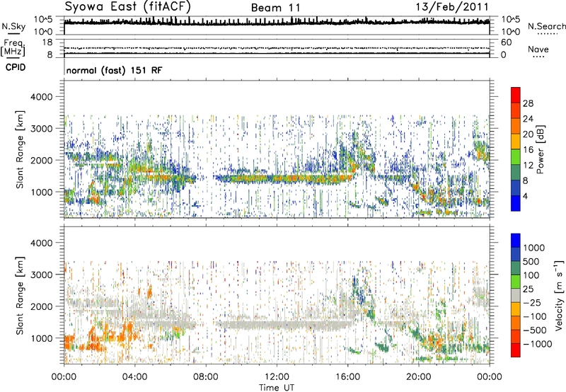Click the 'N.Search' legend label
Image resolution: width=566 pixels, height=392 pixels.
(x=546, y=26)
